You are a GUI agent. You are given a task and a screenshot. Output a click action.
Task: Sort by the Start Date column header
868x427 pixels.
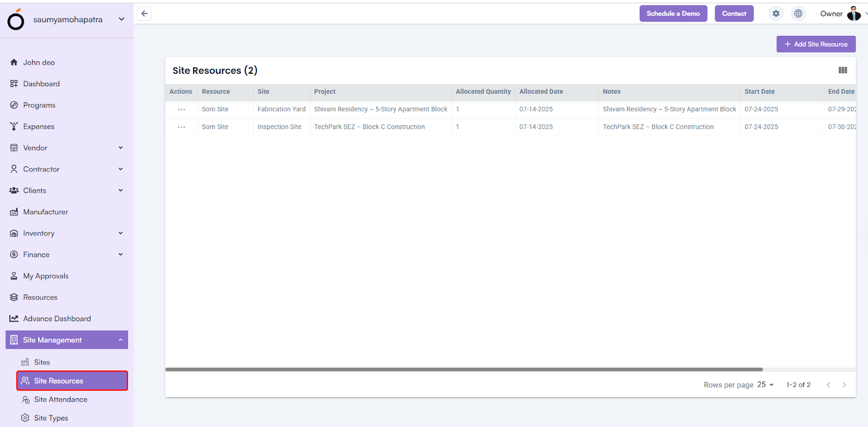pyautogui.click(x=759, y=92)
